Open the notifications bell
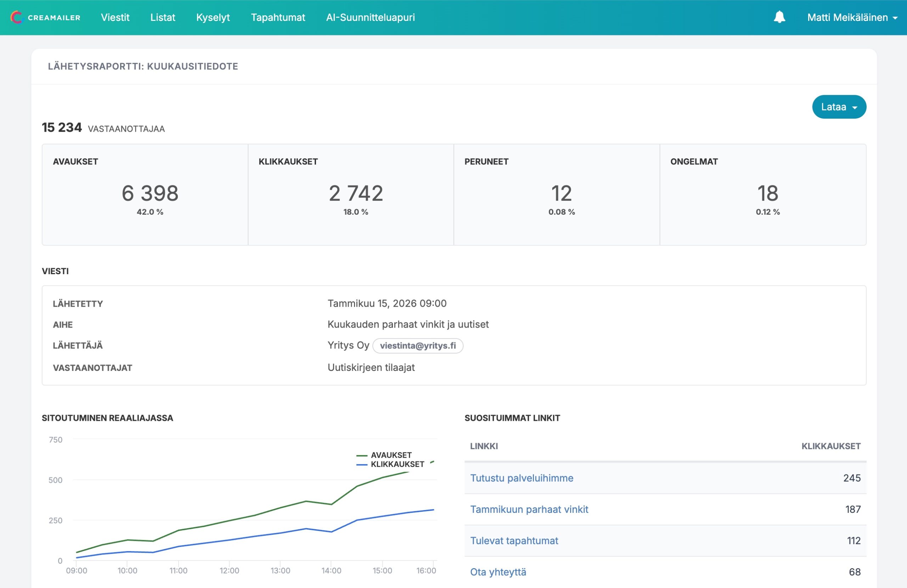907x588 pixels. pos(779,17)
